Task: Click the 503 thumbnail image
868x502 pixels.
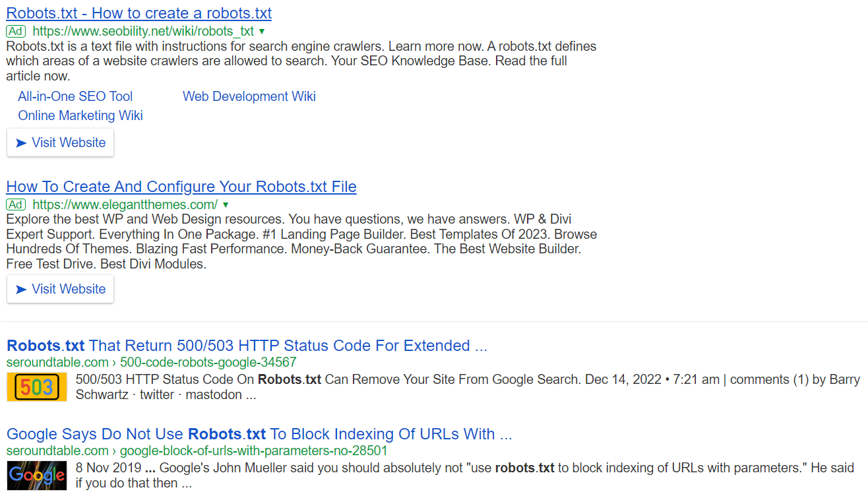Action: (37, 387)
